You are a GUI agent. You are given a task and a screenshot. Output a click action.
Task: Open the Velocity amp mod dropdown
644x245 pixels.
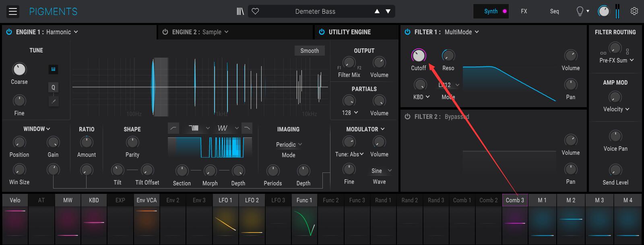coord(616,109)
